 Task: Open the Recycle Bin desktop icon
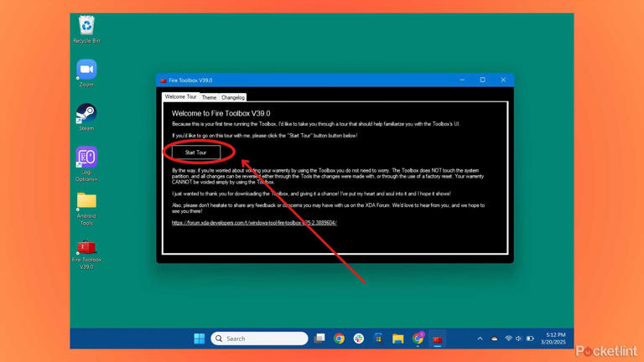click(x=86, y=28)
